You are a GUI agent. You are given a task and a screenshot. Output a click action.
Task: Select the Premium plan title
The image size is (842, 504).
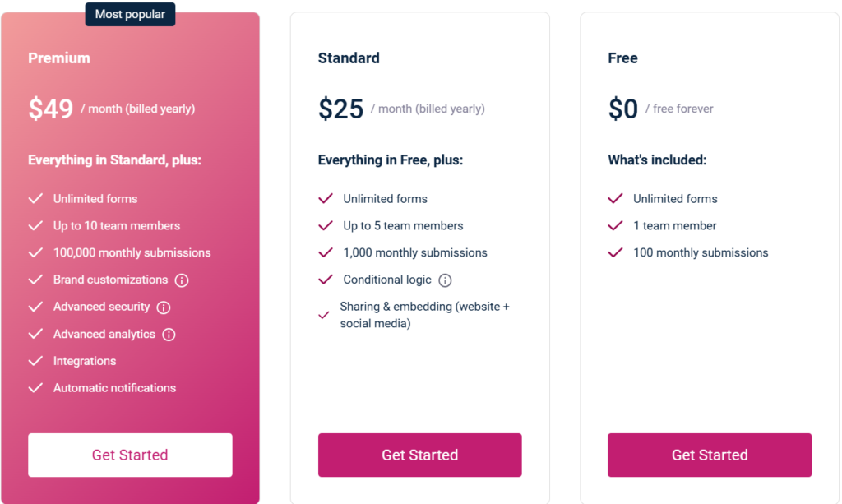[59, 58]
